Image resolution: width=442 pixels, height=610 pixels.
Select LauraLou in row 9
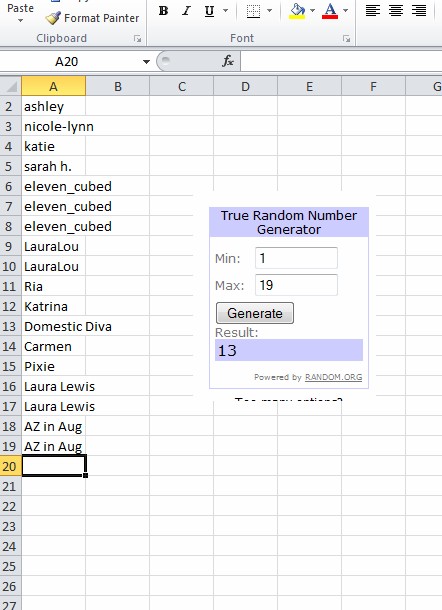[53, 246]
